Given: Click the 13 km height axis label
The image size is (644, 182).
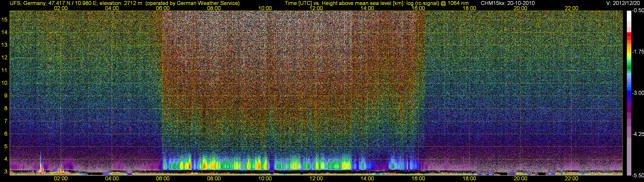Looking at the screenshot, I should tap(5, 45).
